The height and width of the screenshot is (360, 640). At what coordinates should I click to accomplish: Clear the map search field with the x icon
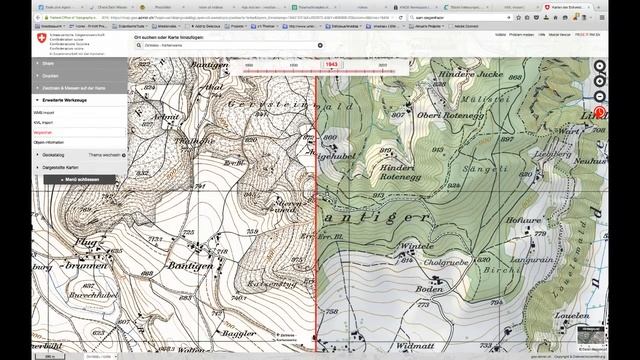pyautogui.click(x=320, y=45)
